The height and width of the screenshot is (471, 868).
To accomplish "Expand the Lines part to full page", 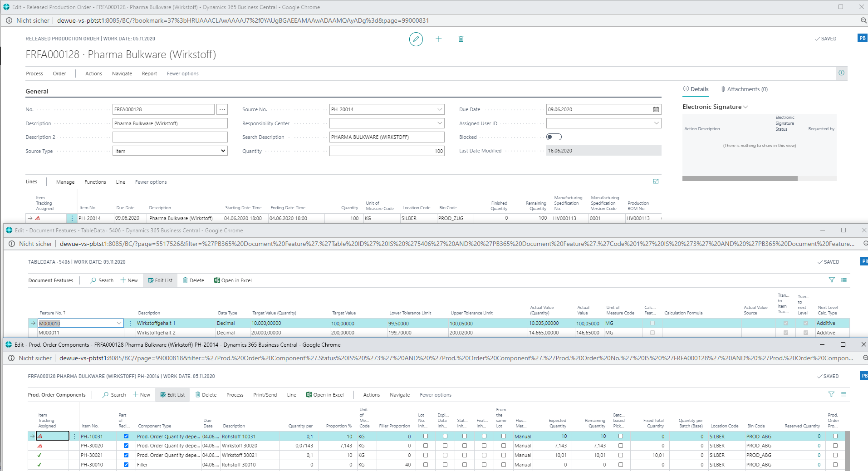I will [x=656, y=182].
